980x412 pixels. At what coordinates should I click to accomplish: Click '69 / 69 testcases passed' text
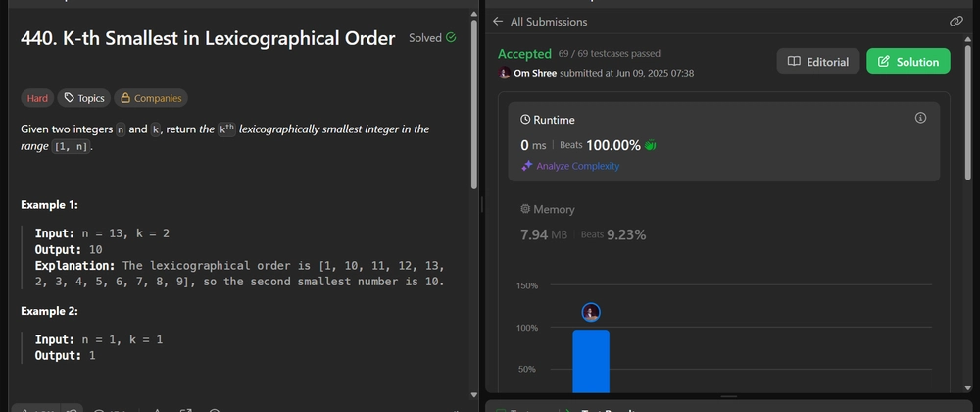(x=610, y=54)
